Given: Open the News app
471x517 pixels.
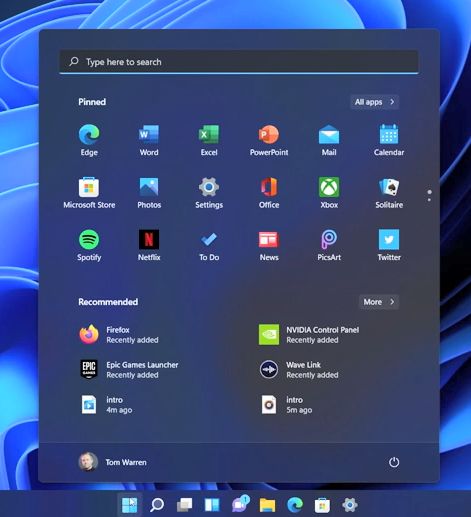Looking at the screenshot, I should coord(269,245).
